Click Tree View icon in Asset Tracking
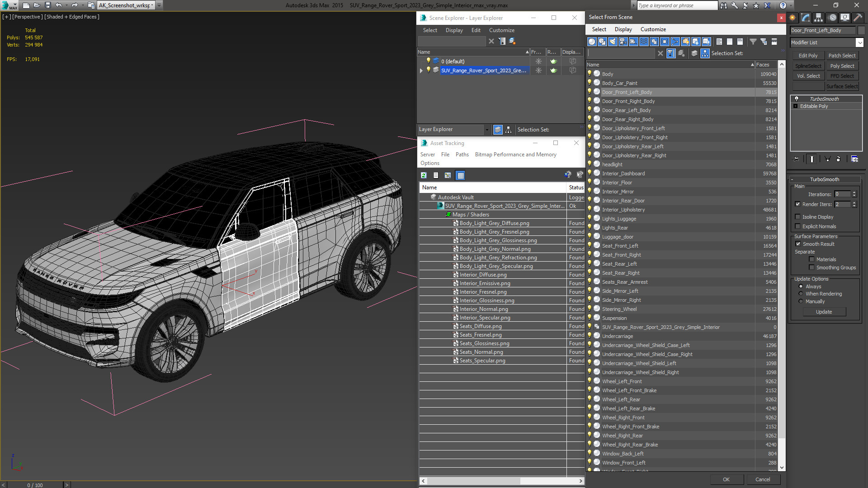868x488 pixels. click(x=448, y=175)
